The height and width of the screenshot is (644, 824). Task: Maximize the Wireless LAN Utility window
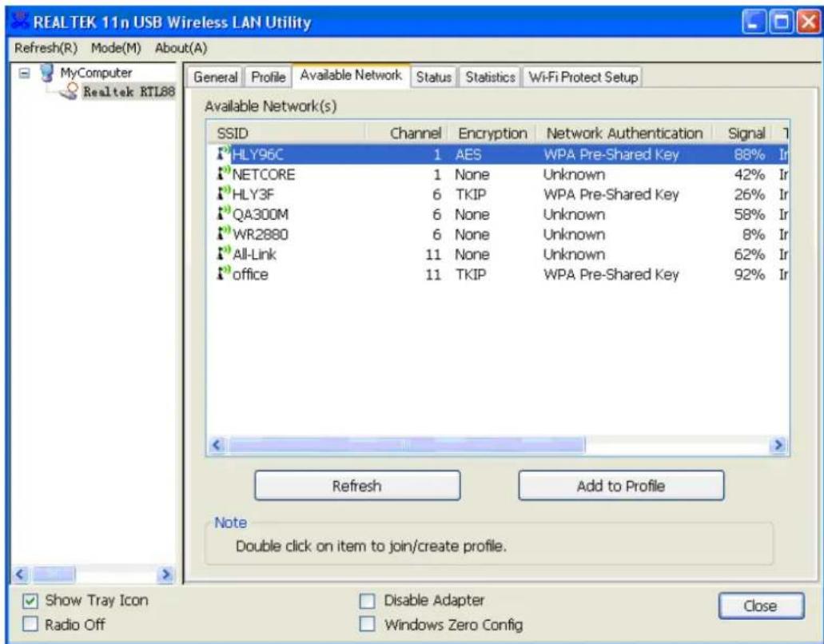tap(782, 22)
